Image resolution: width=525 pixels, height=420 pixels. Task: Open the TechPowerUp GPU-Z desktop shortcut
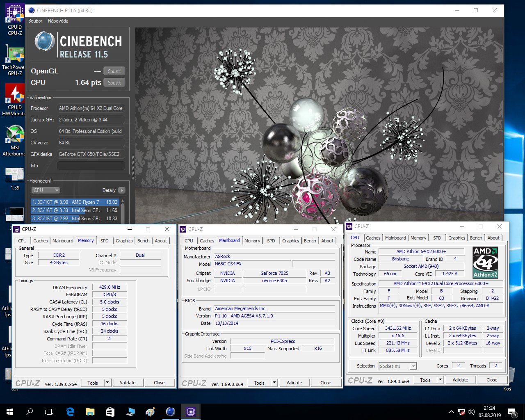tap(15, 60)
